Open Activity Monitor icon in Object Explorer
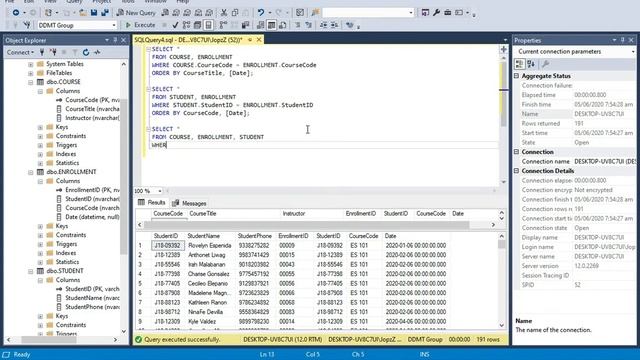This screenshot has width=640, height=360. (x=97, y=52)
